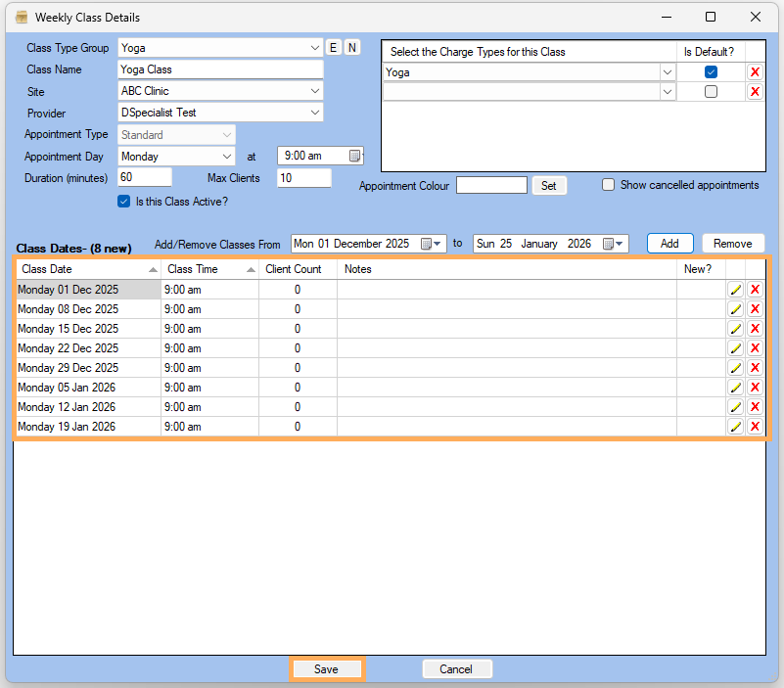Screen dimensions: 784x688
Task: Edit the Monday 01 Dec 2025 class row
Action: [735, 290]
